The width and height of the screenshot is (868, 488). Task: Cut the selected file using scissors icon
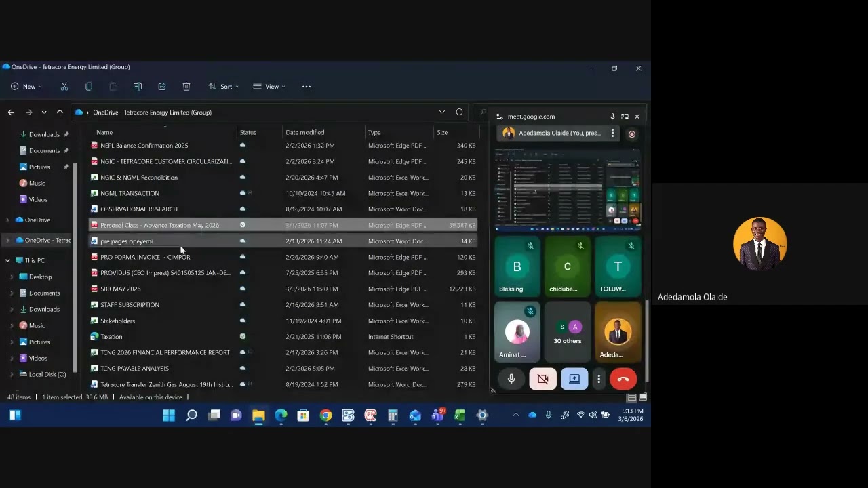point(64,87)
